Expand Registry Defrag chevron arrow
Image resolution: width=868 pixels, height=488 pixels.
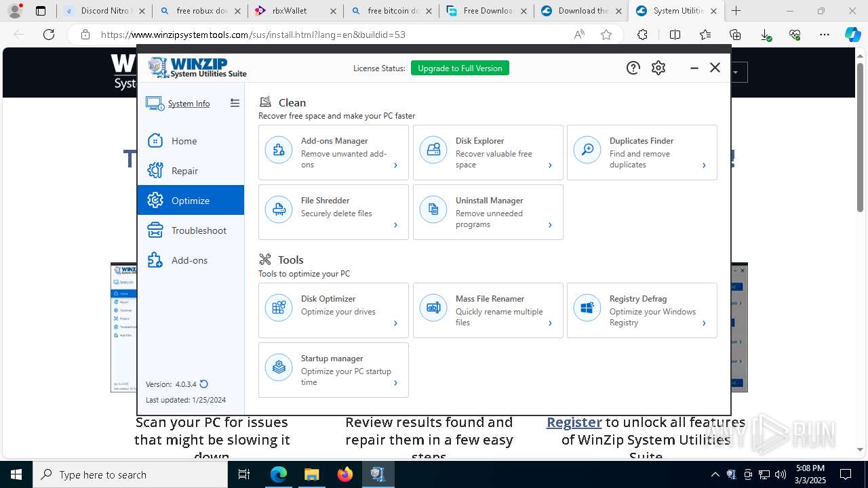click(704, 323)
